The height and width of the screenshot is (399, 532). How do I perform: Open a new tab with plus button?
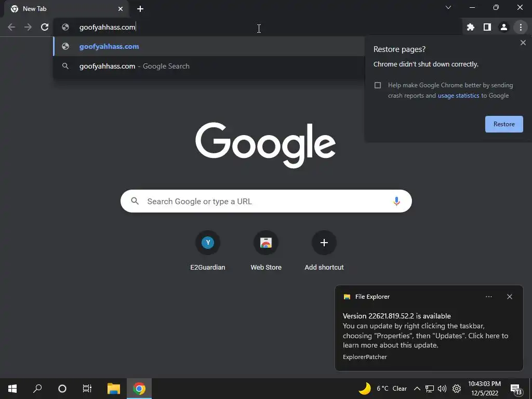coord(140,9)
